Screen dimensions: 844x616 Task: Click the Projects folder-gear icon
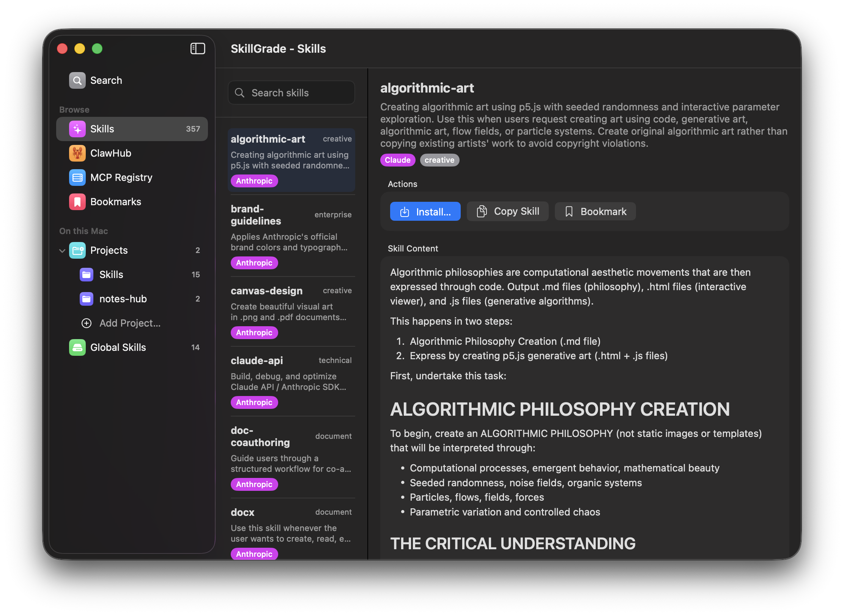click(77, 250)
